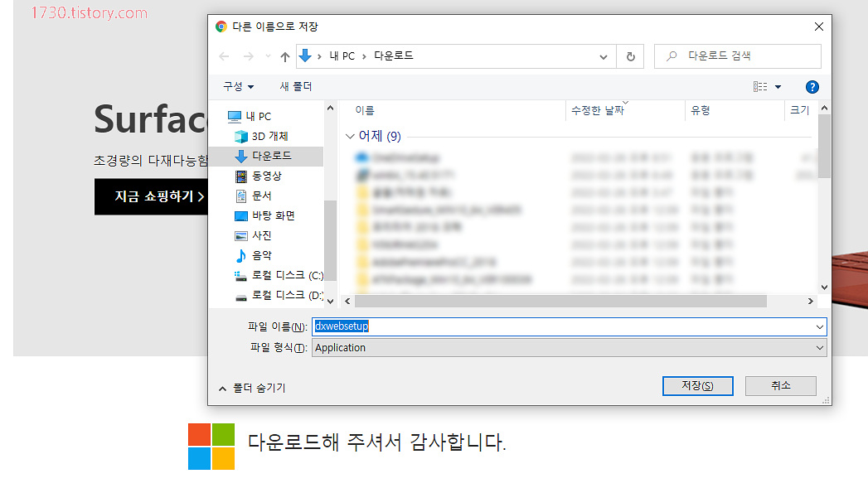Collapse the '어제 (9)' group
868x488 pixels.
point(350,136)
